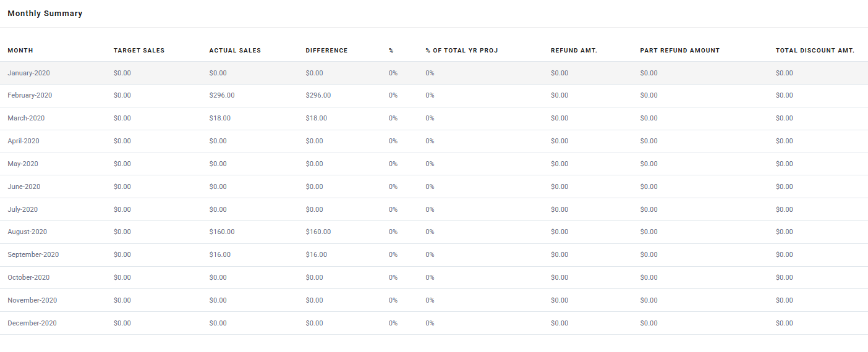Click the Monthly Summary heading
Image resolution: width=868 pixels, height=352 pixels.
[x=45, y=14]
